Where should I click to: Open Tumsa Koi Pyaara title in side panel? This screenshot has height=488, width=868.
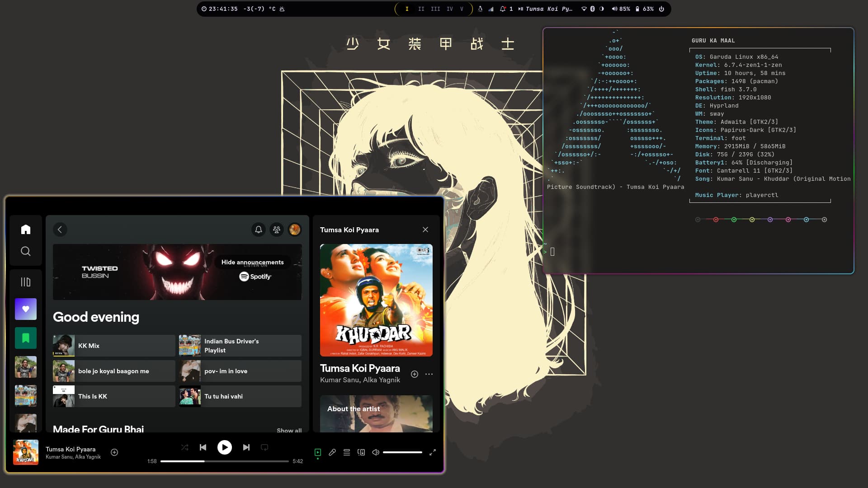[360, 368]
